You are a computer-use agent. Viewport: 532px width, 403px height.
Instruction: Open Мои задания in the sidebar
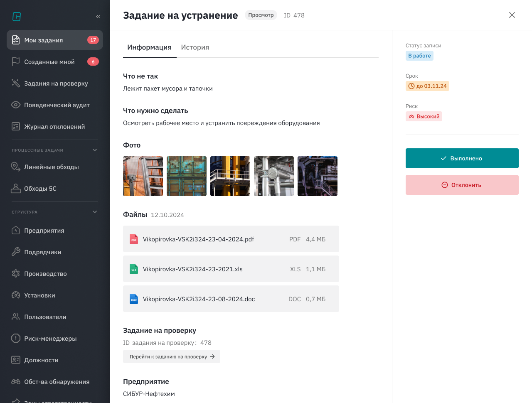[55, 40]
